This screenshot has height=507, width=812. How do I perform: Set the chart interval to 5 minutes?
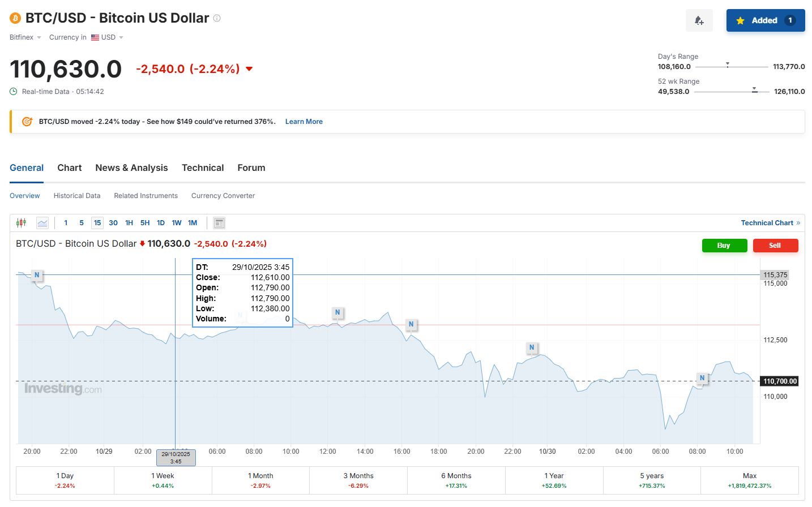tap(82, 223)
